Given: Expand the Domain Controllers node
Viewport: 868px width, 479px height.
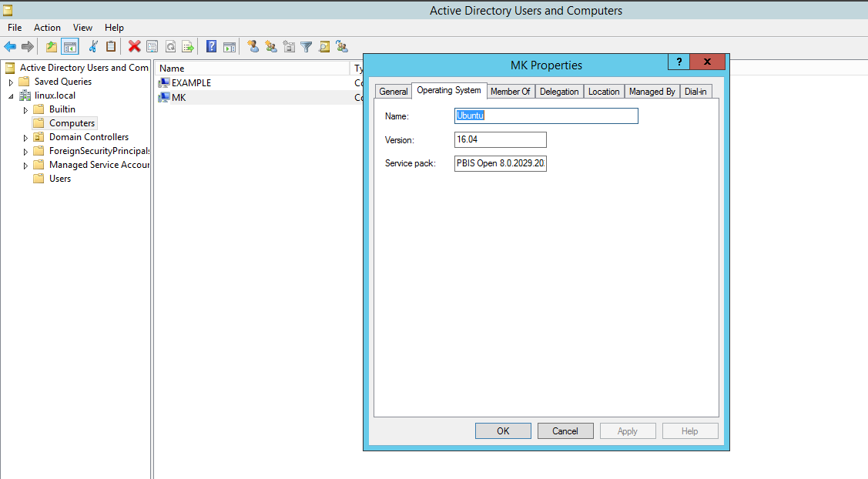Looking at the screenshot, I should point(24,136).
